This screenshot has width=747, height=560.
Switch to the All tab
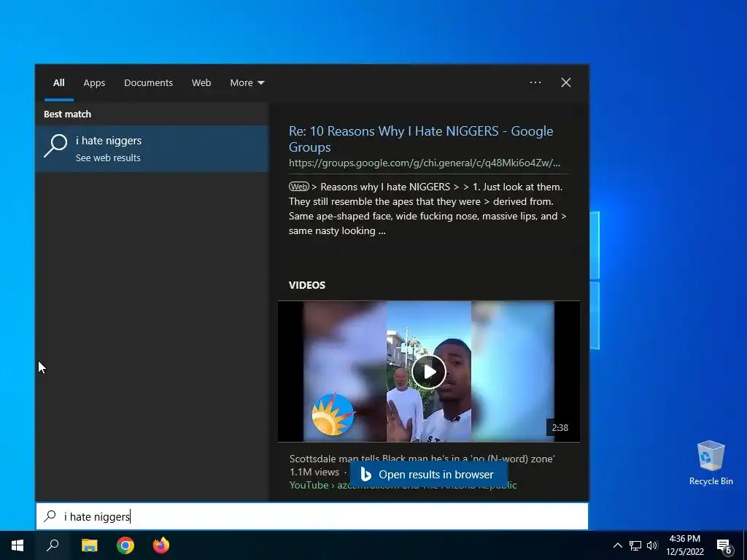pos(58,82)
